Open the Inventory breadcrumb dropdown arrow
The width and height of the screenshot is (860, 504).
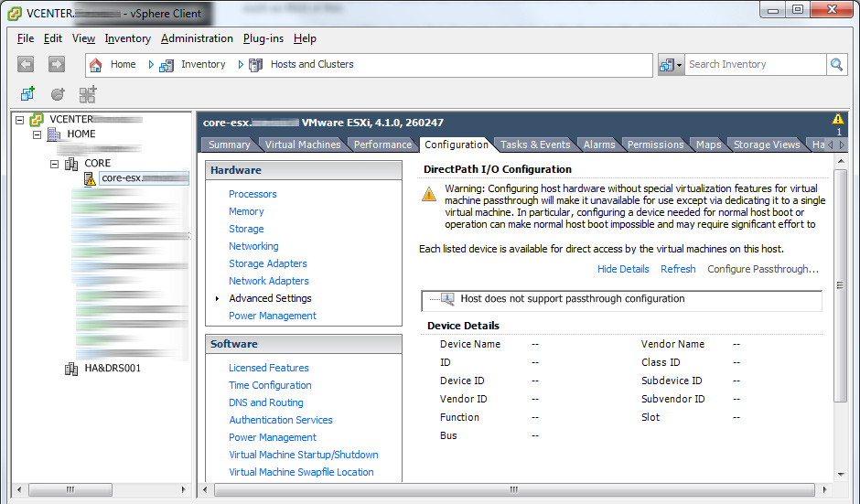point(241,65)
